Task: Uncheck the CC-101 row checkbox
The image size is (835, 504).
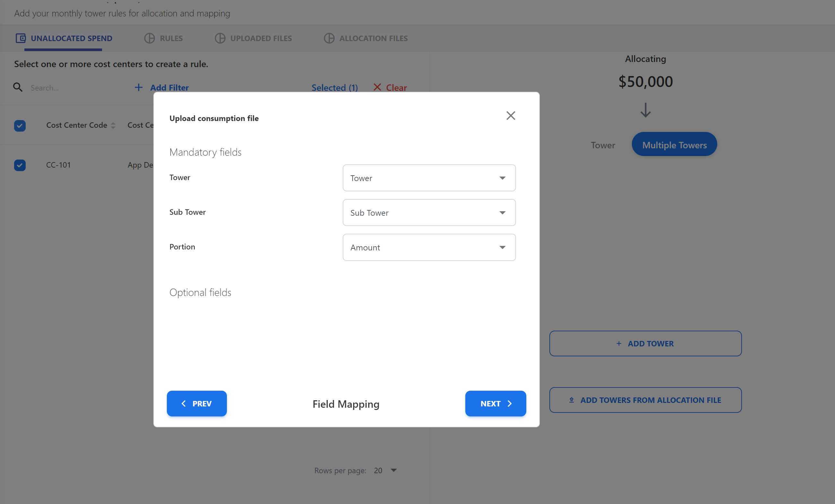Action: pos(20,165)
